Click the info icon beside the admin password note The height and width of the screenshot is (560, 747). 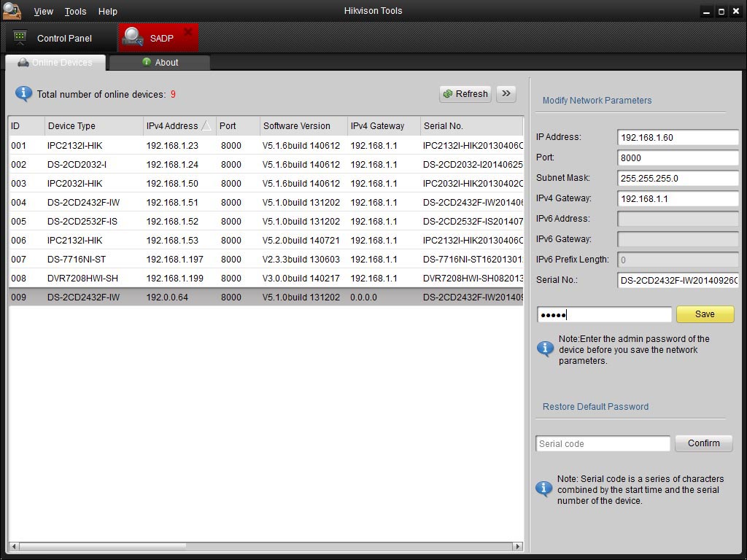point(545,349)
